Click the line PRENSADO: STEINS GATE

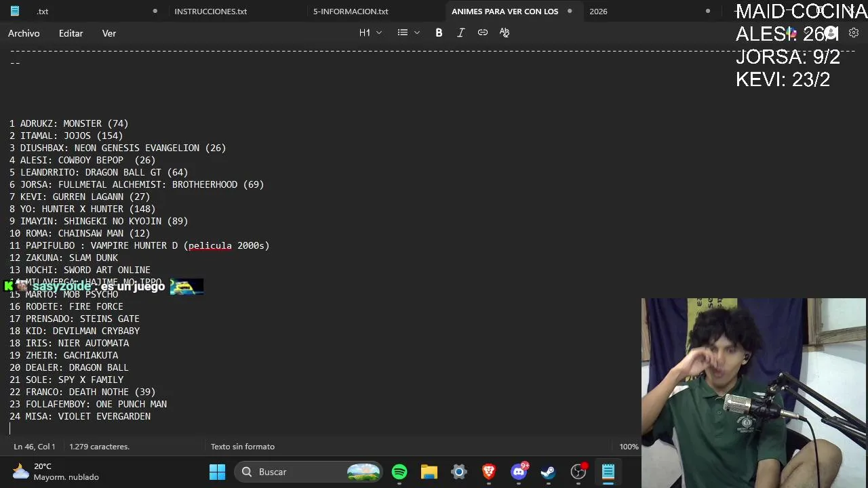coord(75,319)
